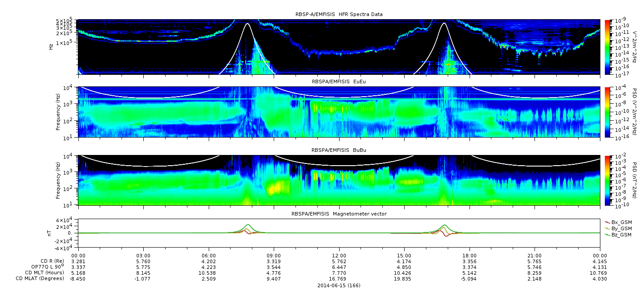Click the L value 6.447 under 12:00
The height and width of the screenshot is (293, 644).
pos(339,267)
